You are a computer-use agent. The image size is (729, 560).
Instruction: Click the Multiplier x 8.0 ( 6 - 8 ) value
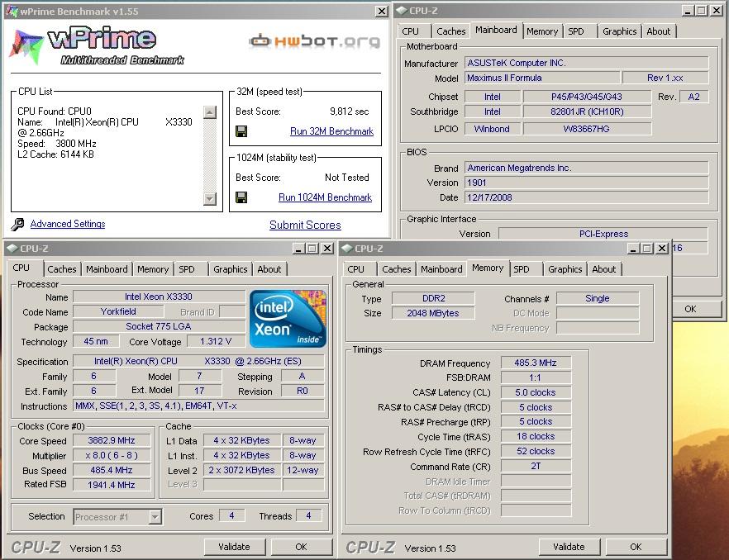[x=112, y=455]
